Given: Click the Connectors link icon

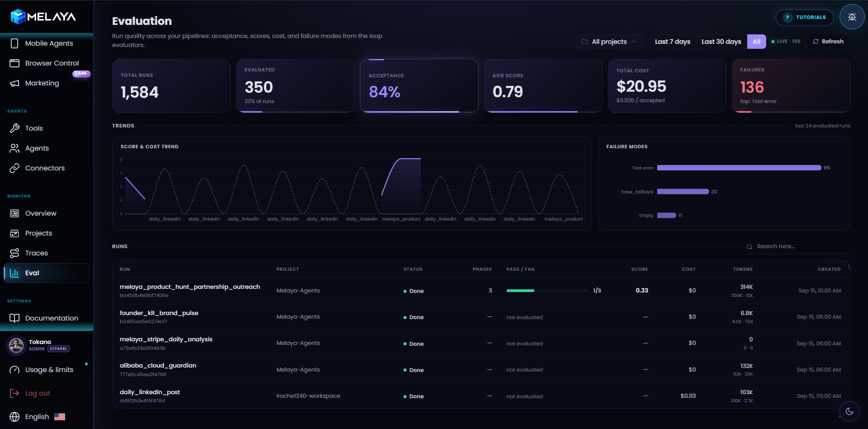Looking at the screenshot, I should pyautogui.click(x=14, y=168).
